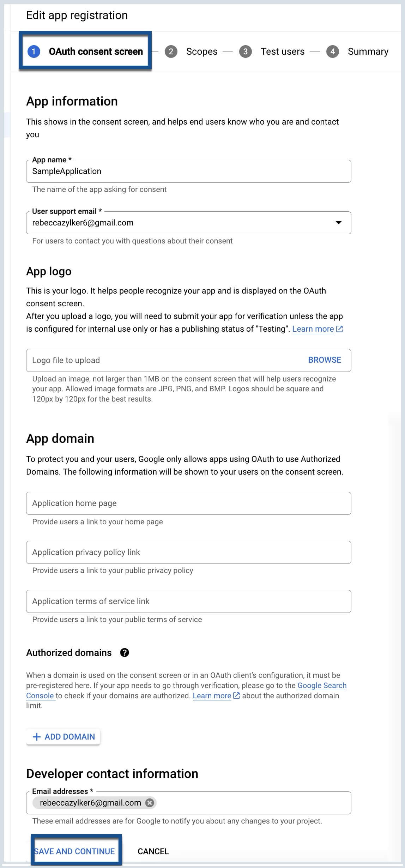Select step 3 circle for Test users
The height and width of the screenshot is (868, 405).
tap(246, 52)
